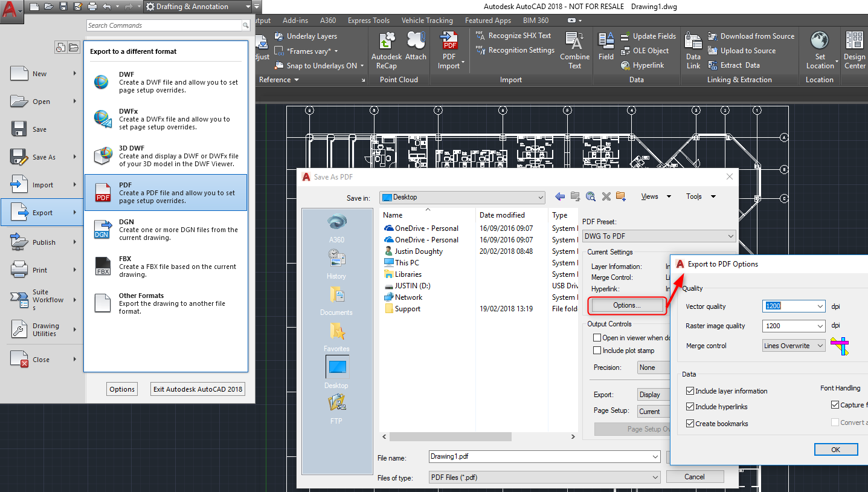Uncheck Include layer information
This screenshot has width=868, height=492.
coord(690,390)
